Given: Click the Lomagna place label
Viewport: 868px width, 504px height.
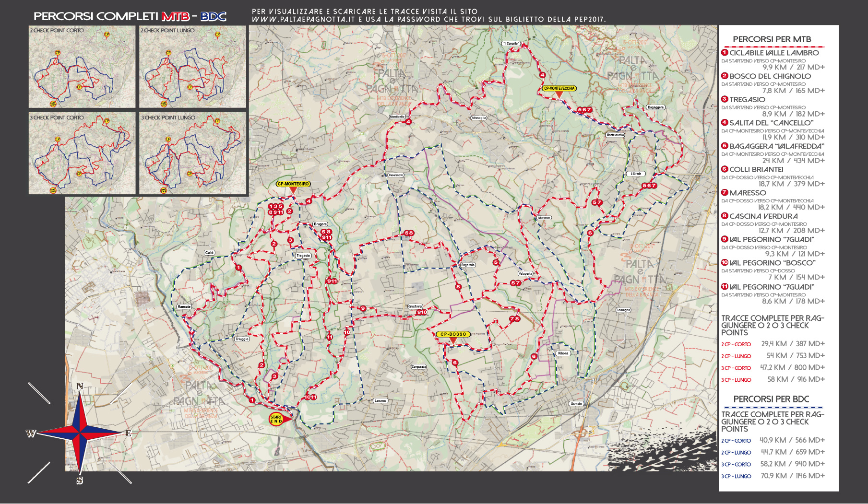Looking at the screenshot, I should (x=623, y=310).
